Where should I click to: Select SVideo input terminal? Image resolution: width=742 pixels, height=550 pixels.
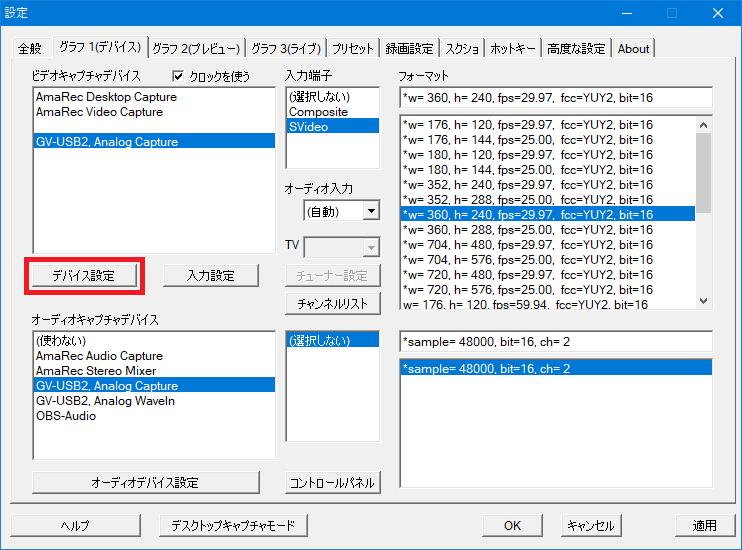333,126
